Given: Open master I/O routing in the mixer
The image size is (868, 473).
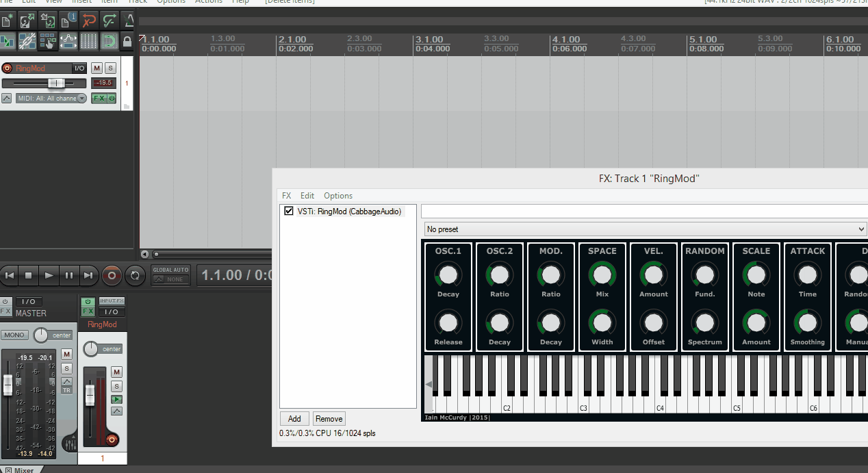Looking at the screenshot, I should click(29, 302).
